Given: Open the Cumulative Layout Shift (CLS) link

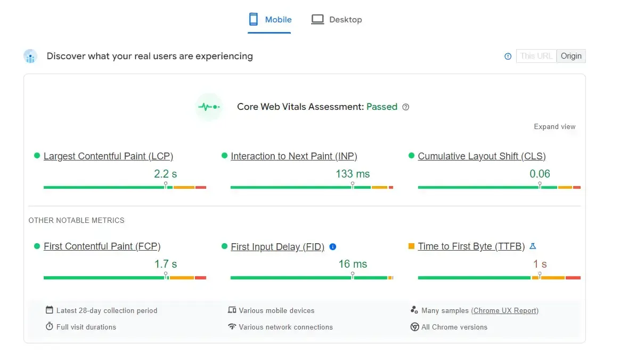Looking at the screenshot, I should pos(482,156).
